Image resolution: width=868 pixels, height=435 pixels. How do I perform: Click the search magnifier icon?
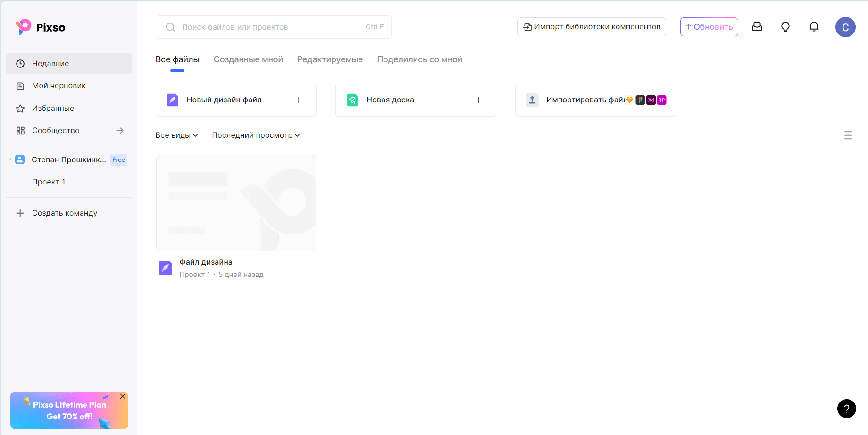click(170, 27)
